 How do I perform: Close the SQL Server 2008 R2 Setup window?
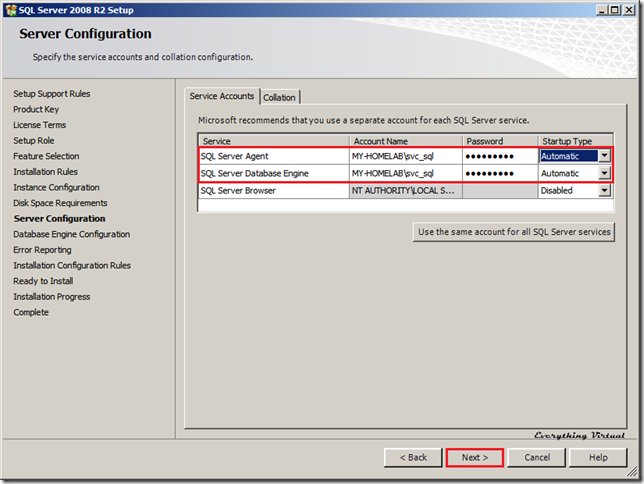click(x=629, y=10)
